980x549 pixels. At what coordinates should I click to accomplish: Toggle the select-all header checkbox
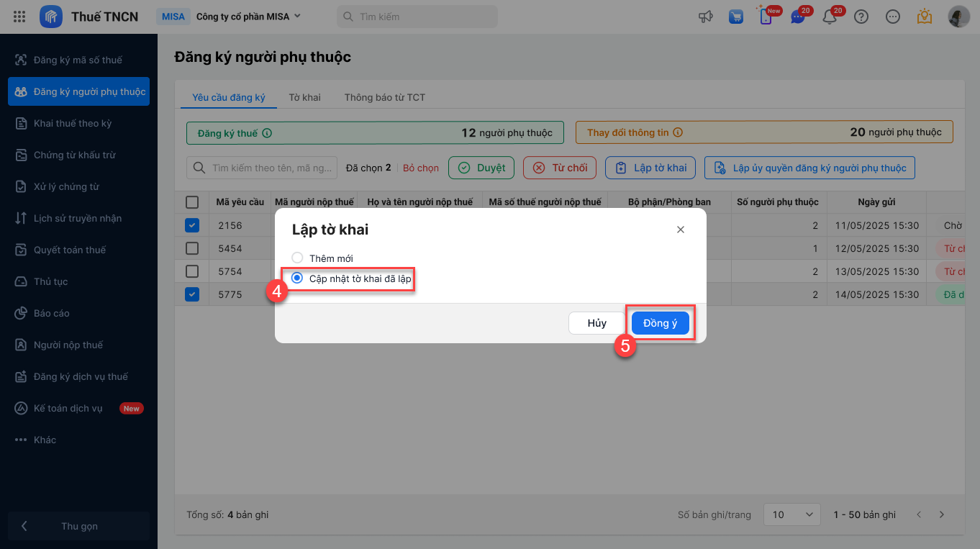[192, 202]
